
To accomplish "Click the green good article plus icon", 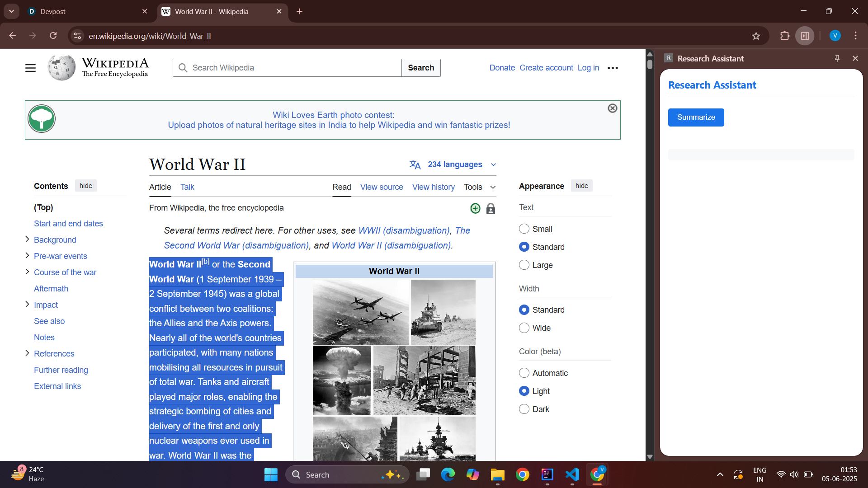I will coord(475,208).
